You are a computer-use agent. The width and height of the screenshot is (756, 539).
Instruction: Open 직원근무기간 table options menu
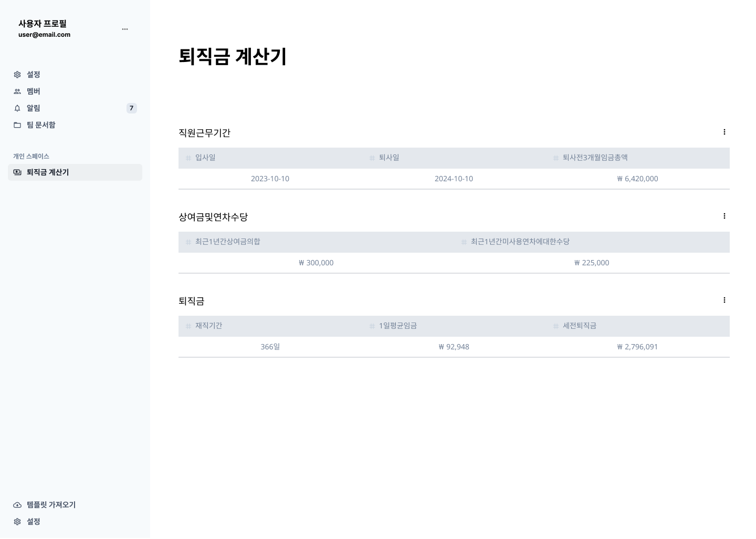pyautogui.click(x=724, y=132)
